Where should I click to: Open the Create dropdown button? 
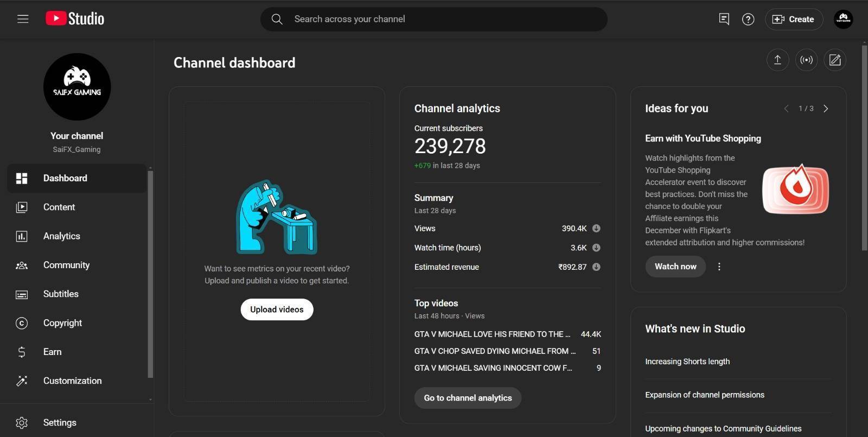794,19
